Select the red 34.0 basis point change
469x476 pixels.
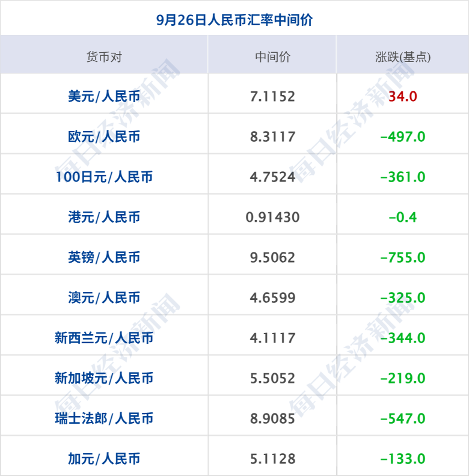[402, 96]
